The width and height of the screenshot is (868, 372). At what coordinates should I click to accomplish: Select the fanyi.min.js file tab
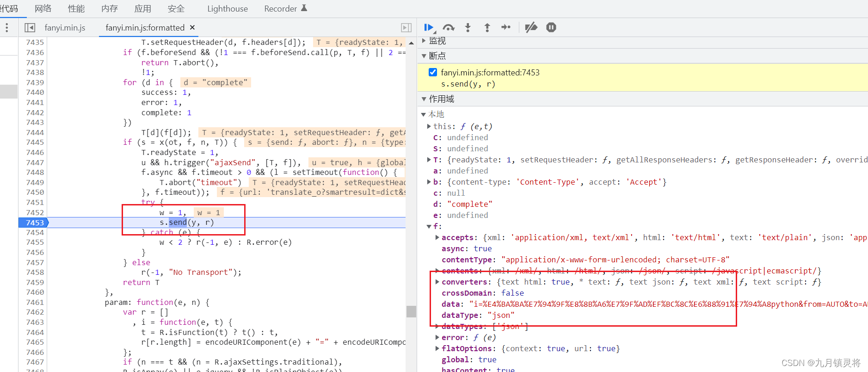pos(65,28)
